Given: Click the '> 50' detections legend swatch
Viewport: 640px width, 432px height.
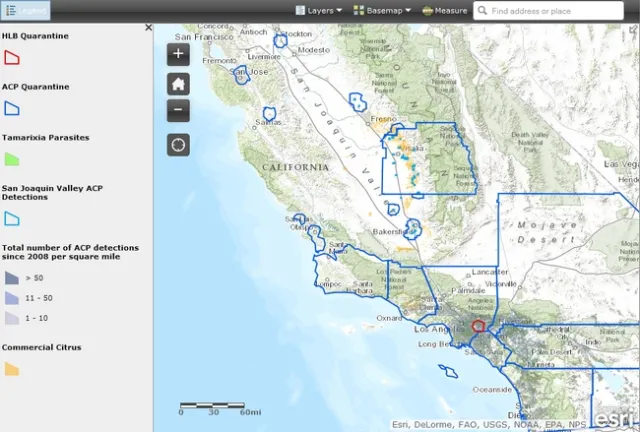Looking at the screenshot, I should click(12, 278).
